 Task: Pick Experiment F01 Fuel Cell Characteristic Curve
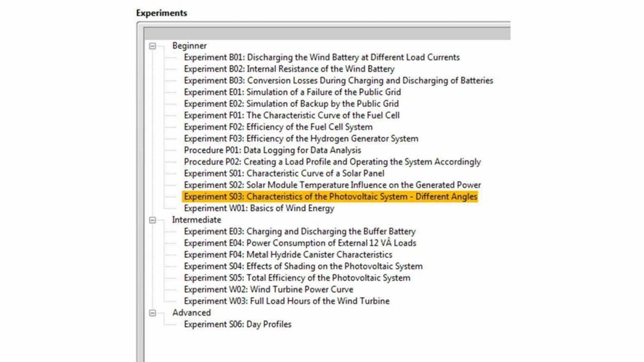(x=291, y=115)
